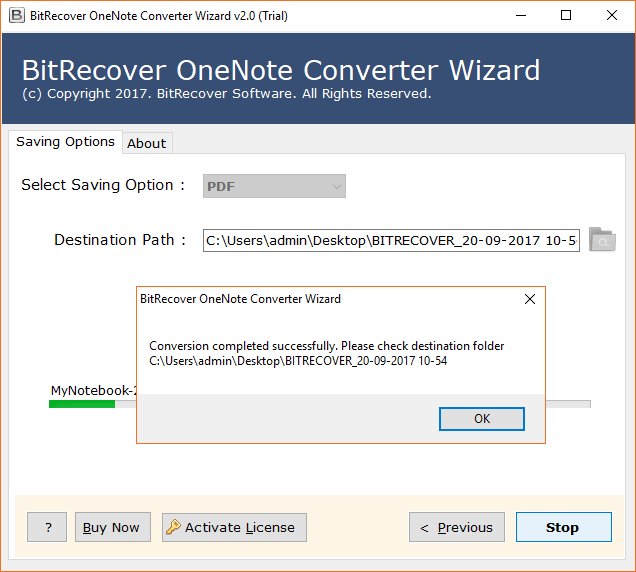
Task: Click the destination folder path in dialog
Action: [298, 361]
